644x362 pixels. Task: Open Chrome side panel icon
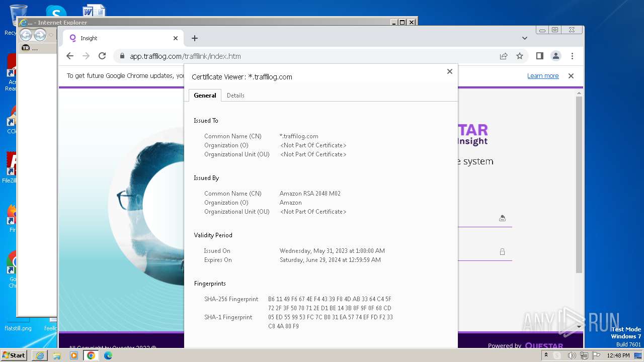coord(539,56)
